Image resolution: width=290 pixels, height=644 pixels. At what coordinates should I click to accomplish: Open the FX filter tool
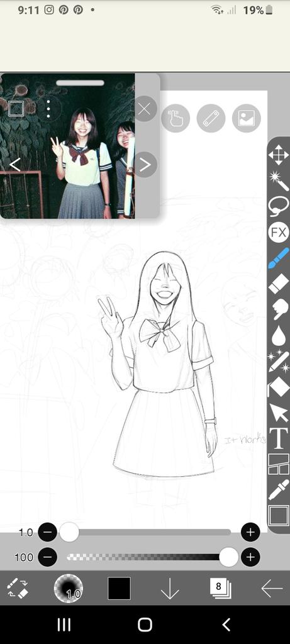point(279,233)
